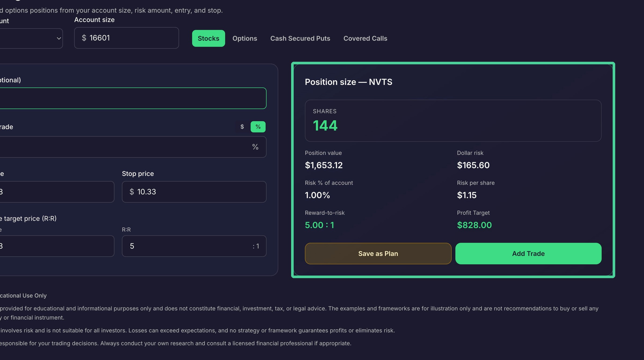The width and height of the screenshot is (644, 360).
Task: Focus the R:R ratio input field
Action: coord(194,246)
